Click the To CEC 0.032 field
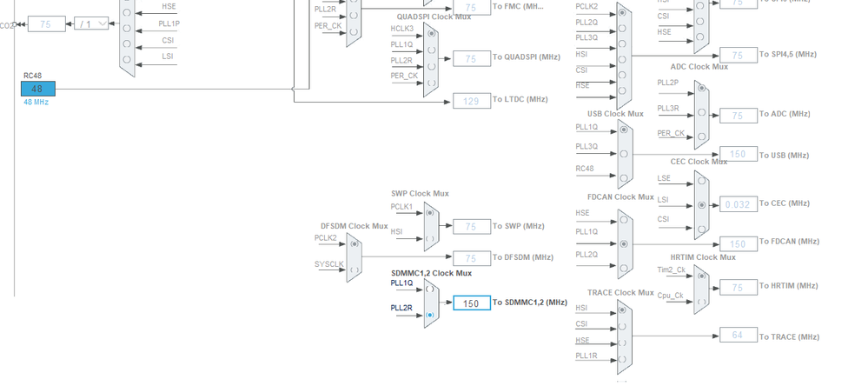 pyautogui.click(x=739, y=203)
